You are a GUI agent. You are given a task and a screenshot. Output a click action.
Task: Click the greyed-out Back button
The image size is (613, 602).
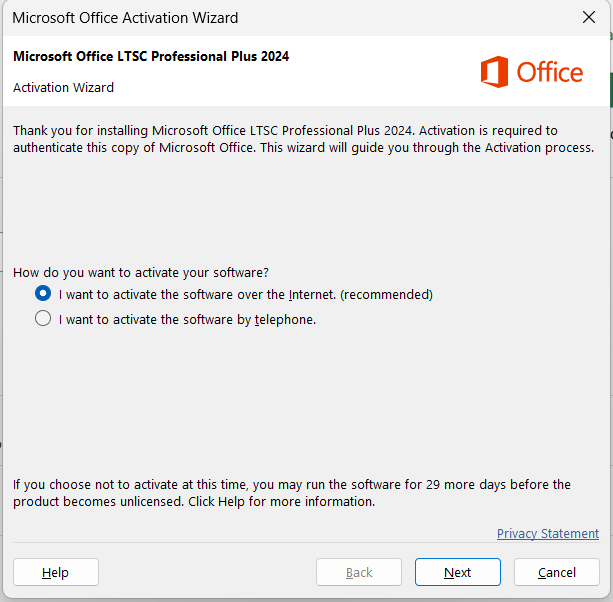359,572
